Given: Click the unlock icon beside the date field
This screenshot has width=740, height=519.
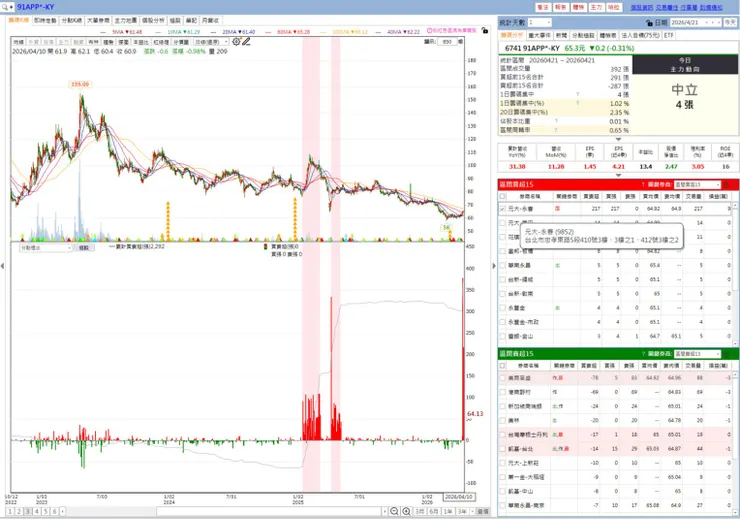Looking at the screenshot, I should pos(649,23).
